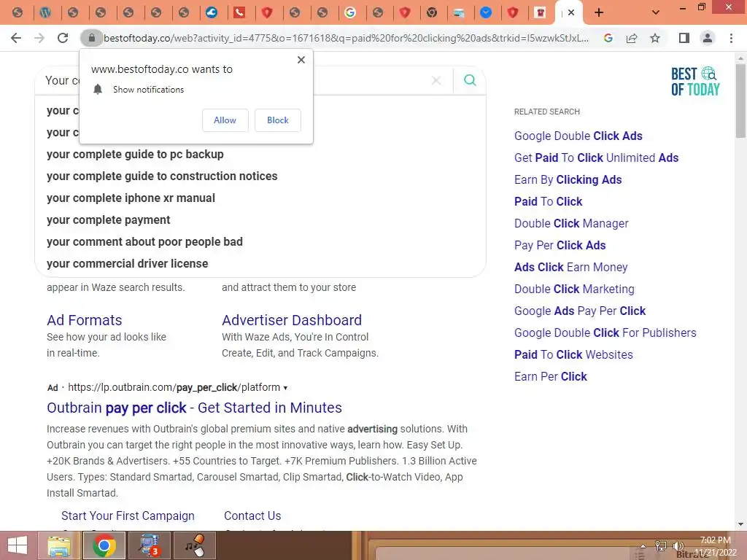Image resolution: width=747 pixels, height=560 pixels.
Task: Open the tab search dropdown chevron
Action: [656, 12]
